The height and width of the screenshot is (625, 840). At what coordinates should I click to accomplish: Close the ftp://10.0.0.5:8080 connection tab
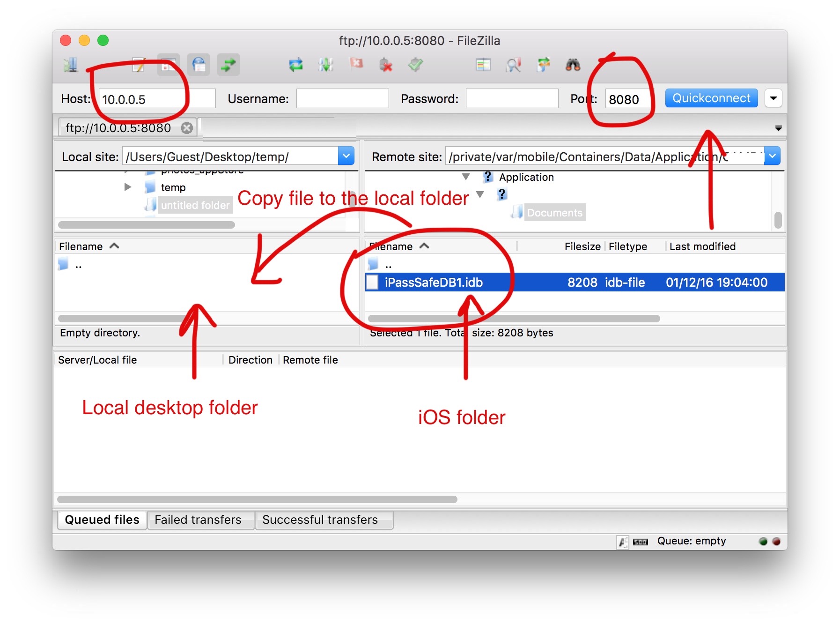pos(187,128)
